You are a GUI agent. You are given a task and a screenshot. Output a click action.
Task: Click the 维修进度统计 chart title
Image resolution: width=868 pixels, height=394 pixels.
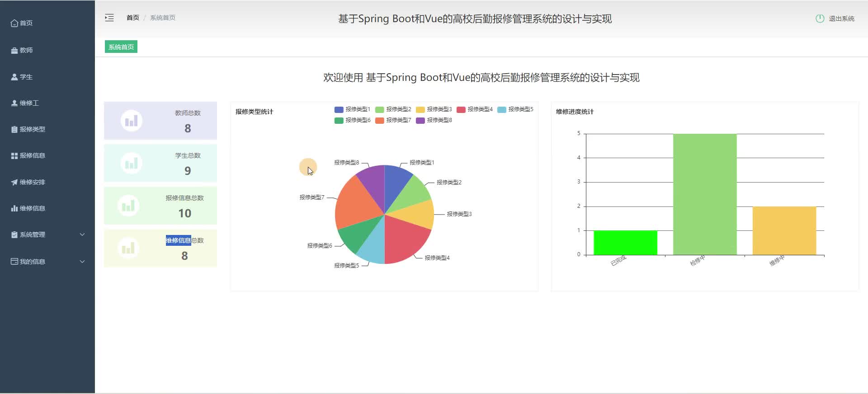pos(575,112)
